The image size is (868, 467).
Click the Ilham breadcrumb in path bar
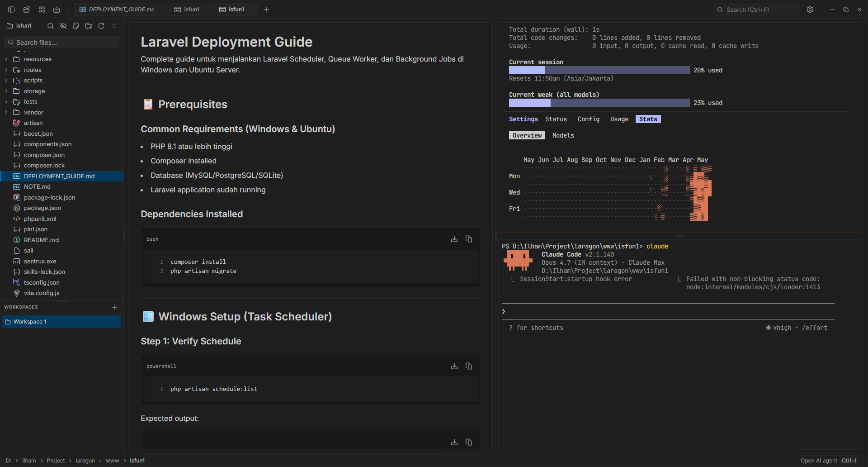(29, 461)
